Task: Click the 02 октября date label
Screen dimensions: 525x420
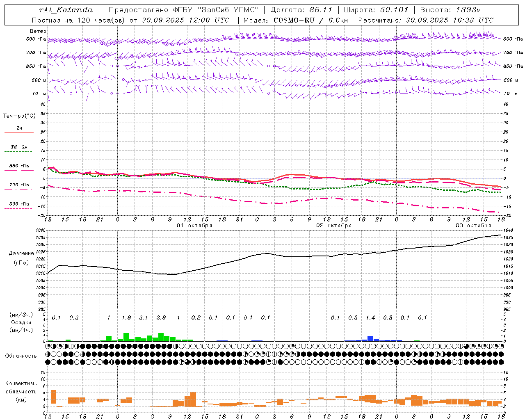Action: point(334,226)
